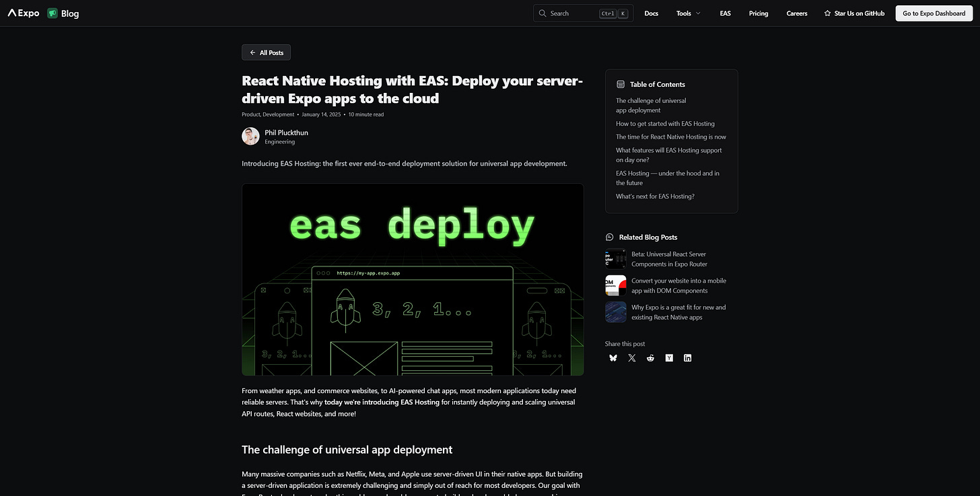Image resolution: width=980 pixels, height=496 pixels.
Task: Click inside the Search field
Action: point(583,13)
